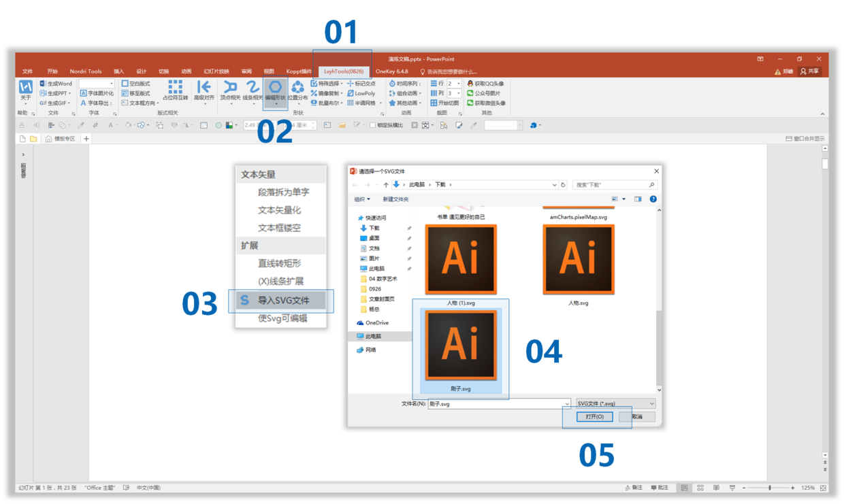This screenshot has width=844, height=504.
Task: Switch to the LvyhTools(0826) tab
Action: click(x=343, y=71)
